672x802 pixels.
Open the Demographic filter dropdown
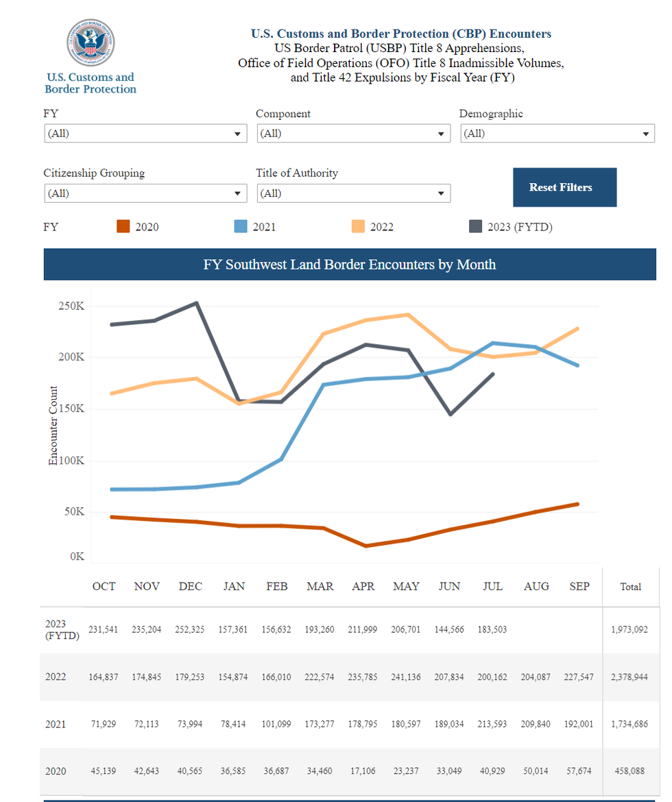click(x=557, y=134)
